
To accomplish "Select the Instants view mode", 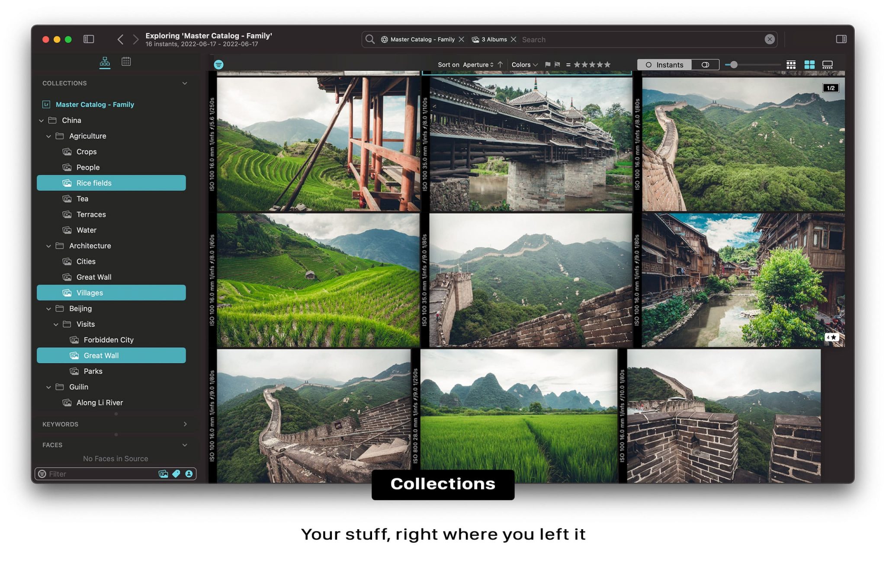I will coord(664,65).
